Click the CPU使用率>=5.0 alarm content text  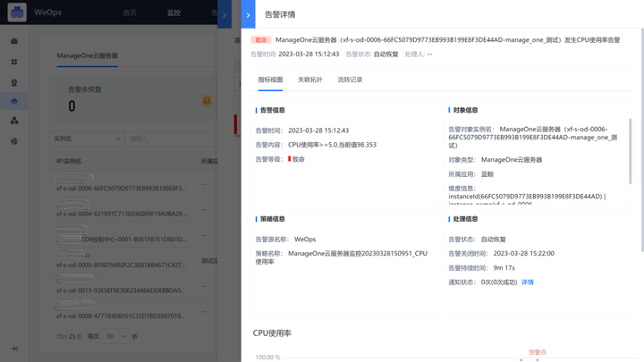[x=332, y=145]
